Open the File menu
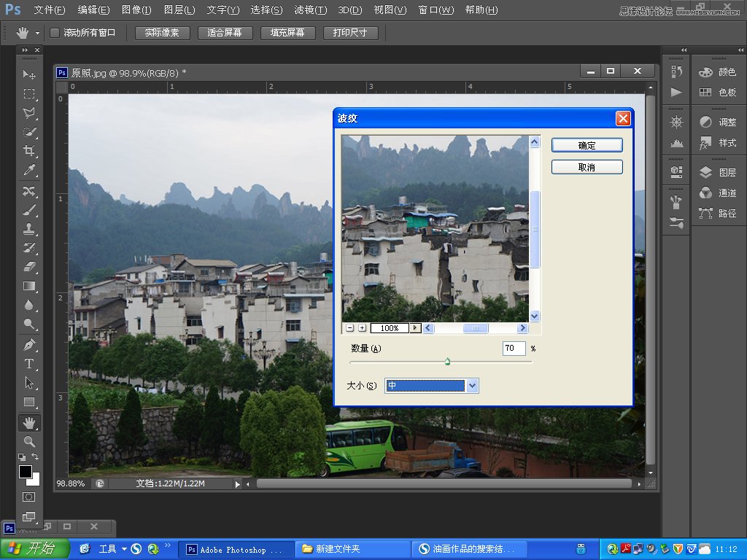 (x=50, y=9)
